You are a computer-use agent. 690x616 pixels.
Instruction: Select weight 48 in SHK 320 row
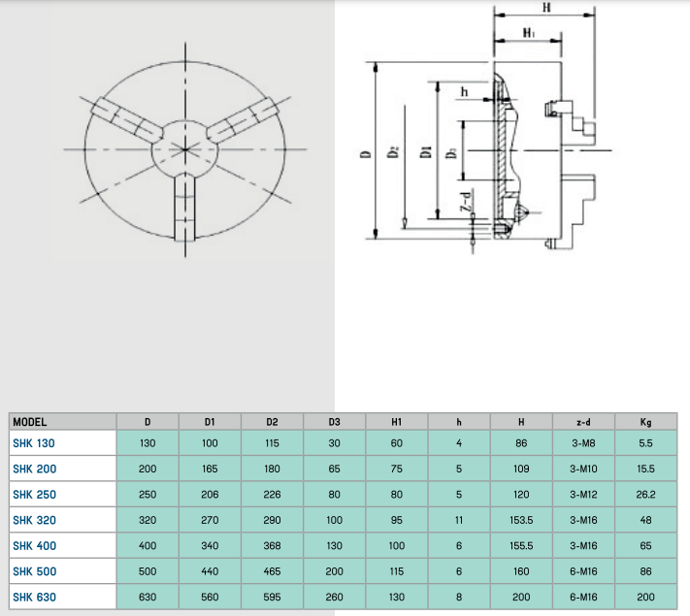pos(645,520)
